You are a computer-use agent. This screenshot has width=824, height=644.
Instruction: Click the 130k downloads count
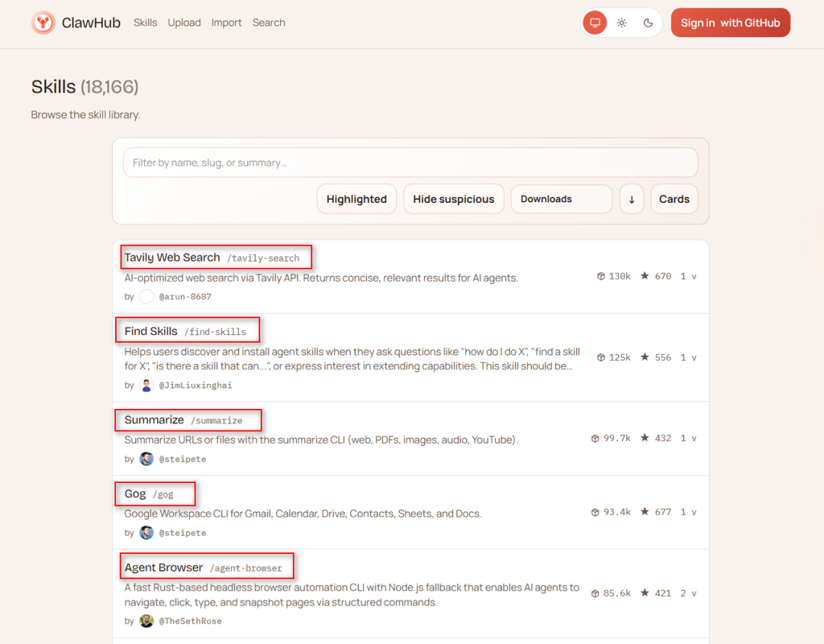click(x=620, y=276)
